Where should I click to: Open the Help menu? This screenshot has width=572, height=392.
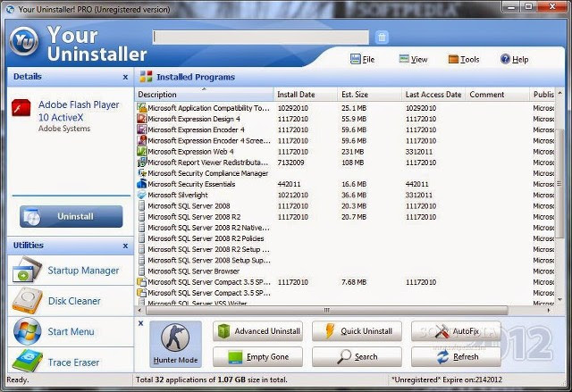[x=514, y=59]
